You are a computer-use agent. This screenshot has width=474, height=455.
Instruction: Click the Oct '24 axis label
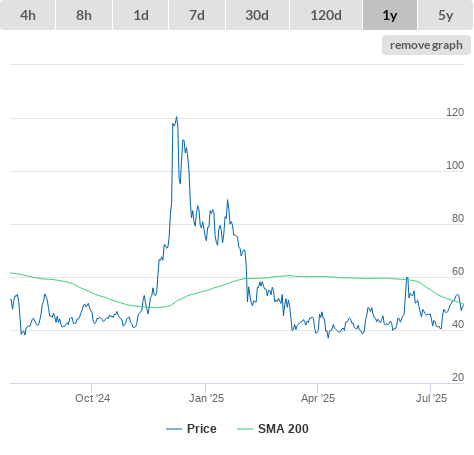[92, 398]
